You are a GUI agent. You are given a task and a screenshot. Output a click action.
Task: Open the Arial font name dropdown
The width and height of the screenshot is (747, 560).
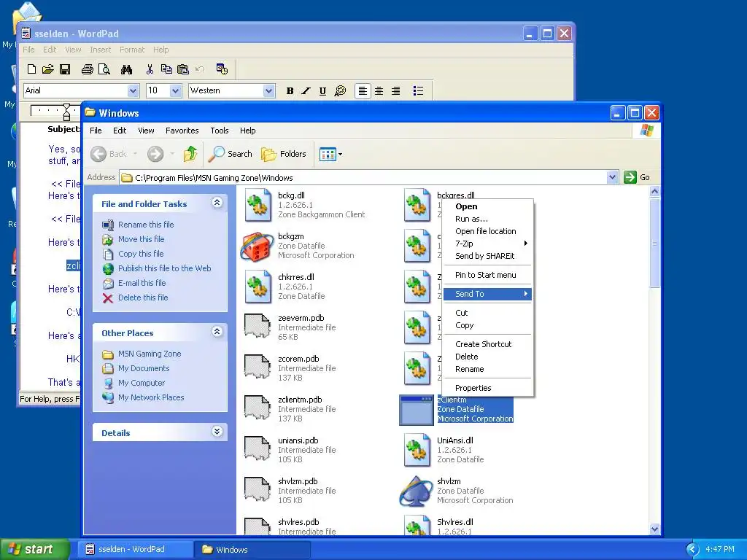(x=133, y=90)
